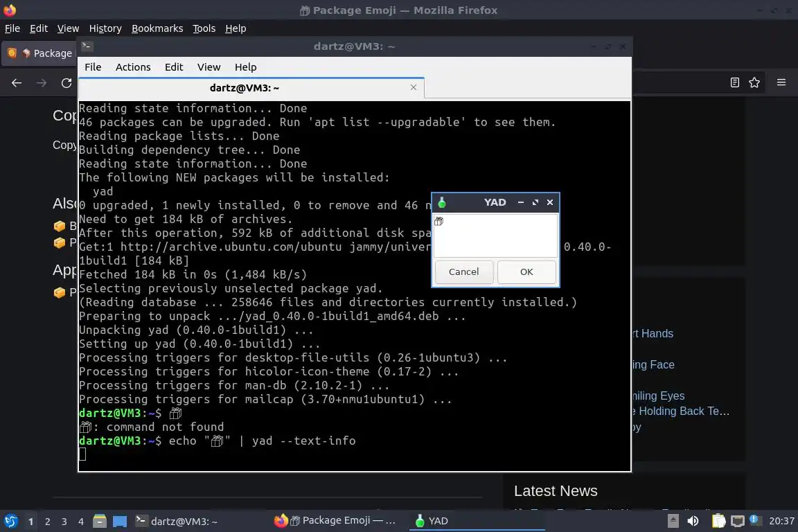This screenshot has height=532, width=798.
Task: Open the terminal Actions menu
Action: [x=133, y=67]
